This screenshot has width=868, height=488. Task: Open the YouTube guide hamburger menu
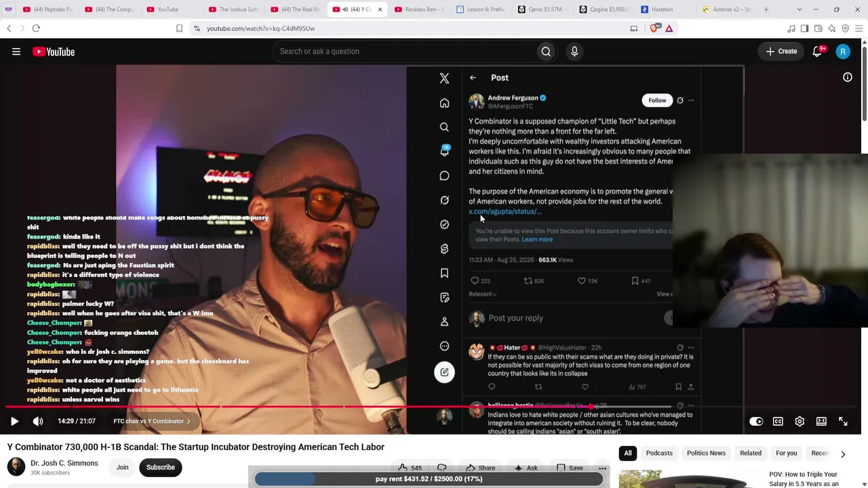tap(16, 52)
